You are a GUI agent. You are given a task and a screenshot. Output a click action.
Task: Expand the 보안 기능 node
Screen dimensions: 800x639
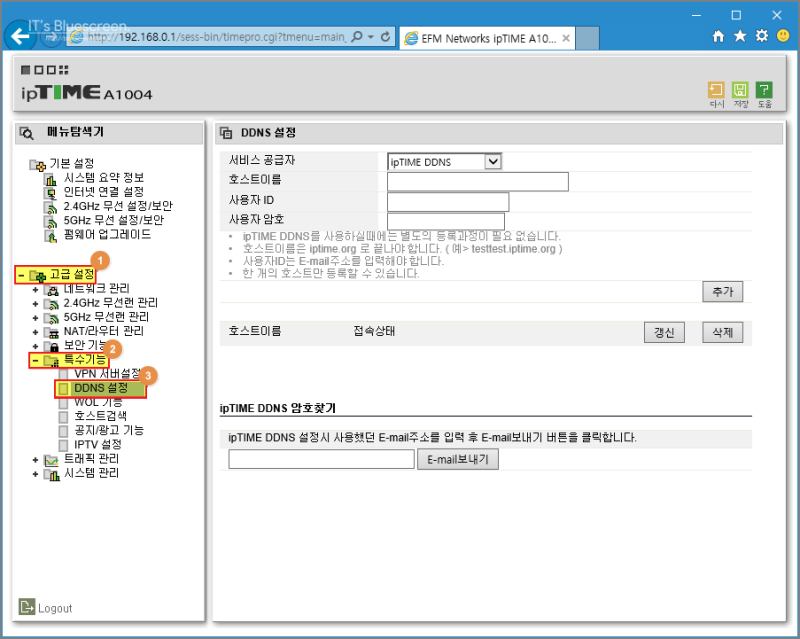coord(35,347)
